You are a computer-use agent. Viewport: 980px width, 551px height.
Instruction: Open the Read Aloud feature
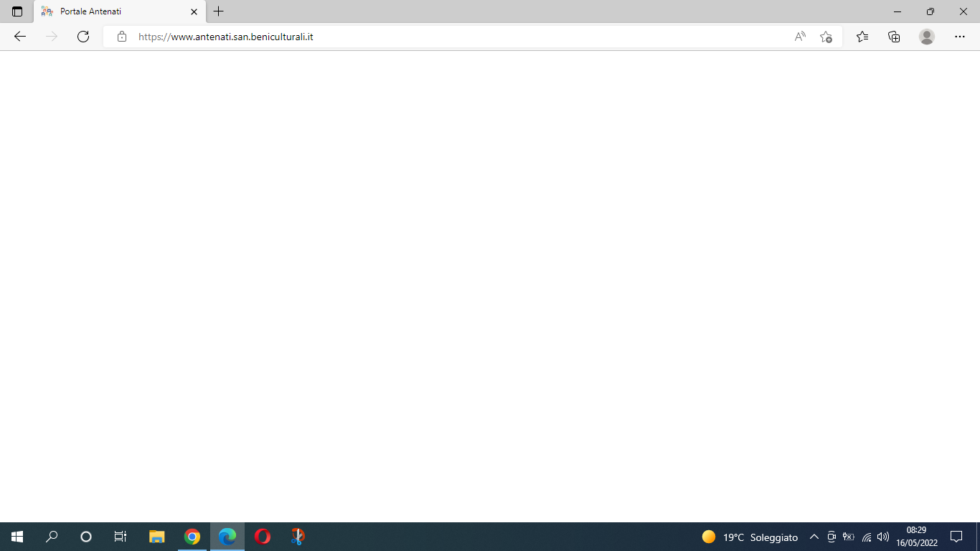pyautogui.click(x=800, y=37)
